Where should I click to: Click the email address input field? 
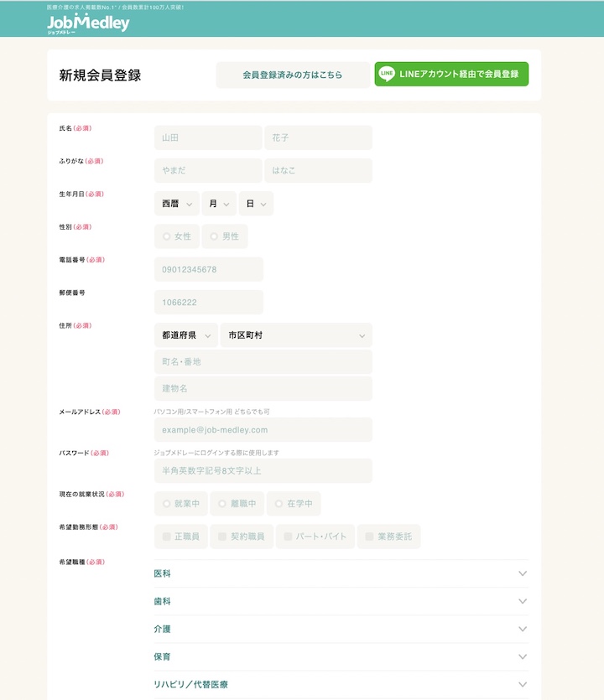(x=263, y=430)
